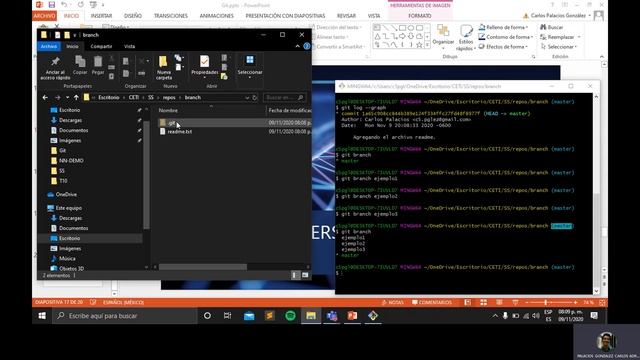Screen dimensions: 640x360
Task: Switch to the Vista tab in Explorer
Action: tap(129, 47)
